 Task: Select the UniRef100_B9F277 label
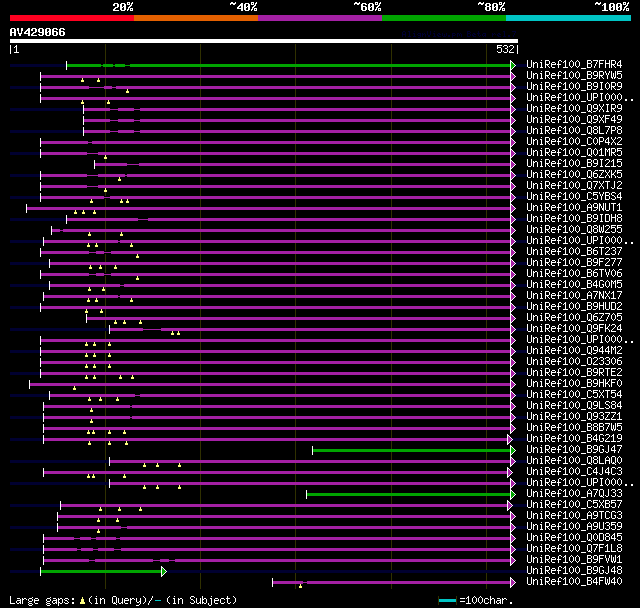coord(574,263)
